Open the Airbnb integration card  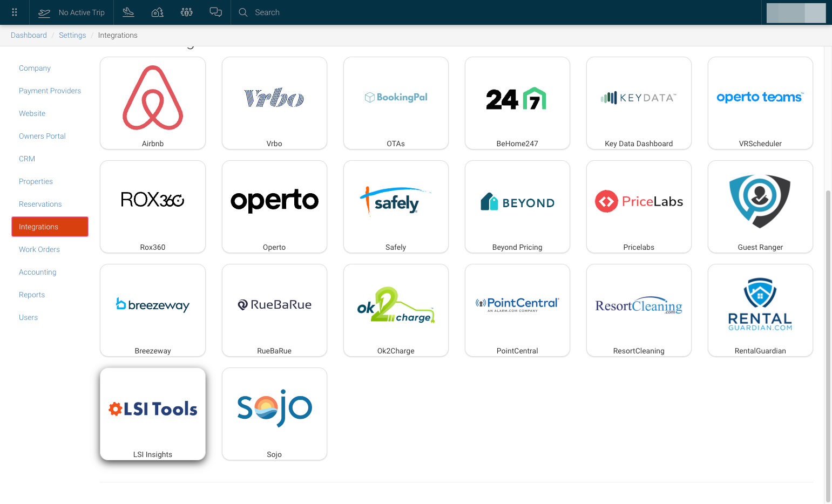pos(153,103)
